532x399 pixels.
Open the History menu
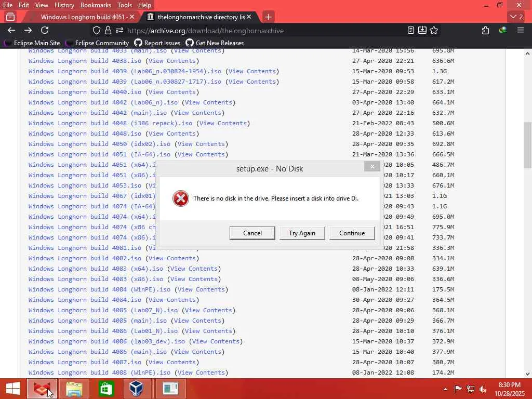pyautogui.click(x=64, y=5)
